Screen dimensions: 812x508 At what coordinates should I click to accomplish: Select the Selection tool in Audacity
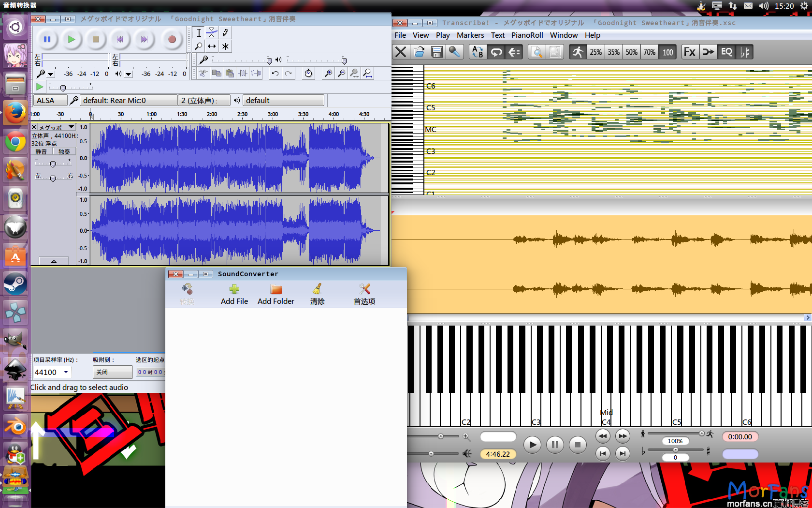point(199,33)
